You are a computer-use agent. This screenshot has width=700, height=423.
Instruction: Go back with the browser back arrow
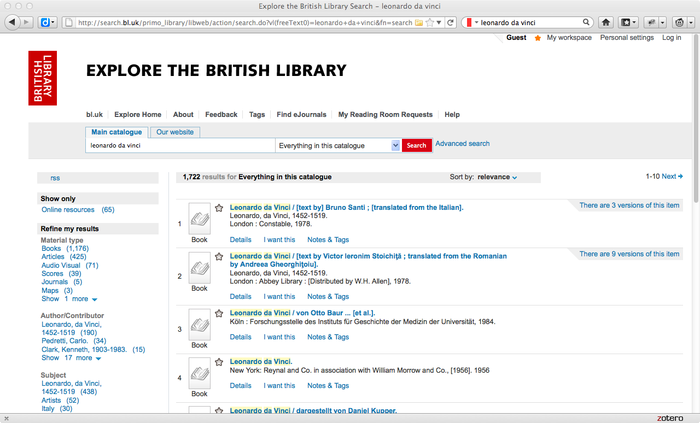pyautogui.click(x=12, y=22)
